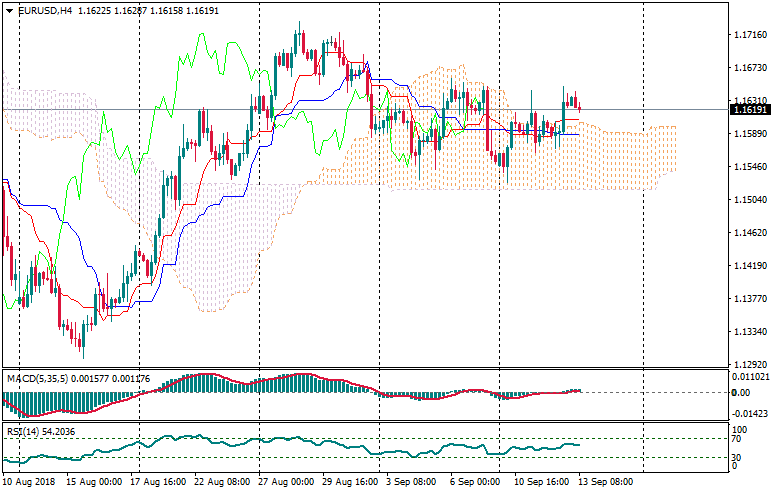This screenshot has height=493, width=771.
Task: Click the MACD 0.011021 scale label
Action: (x=749, y=376)
